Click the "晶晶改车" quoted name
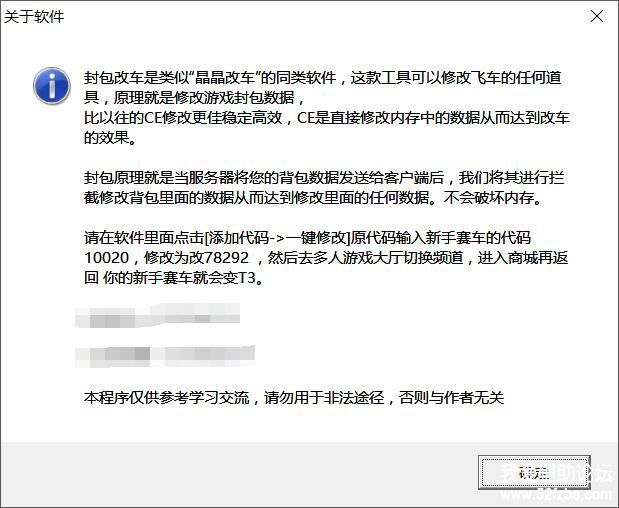The image size is (619, 508). pyautogui.click(x=225, y=78)
